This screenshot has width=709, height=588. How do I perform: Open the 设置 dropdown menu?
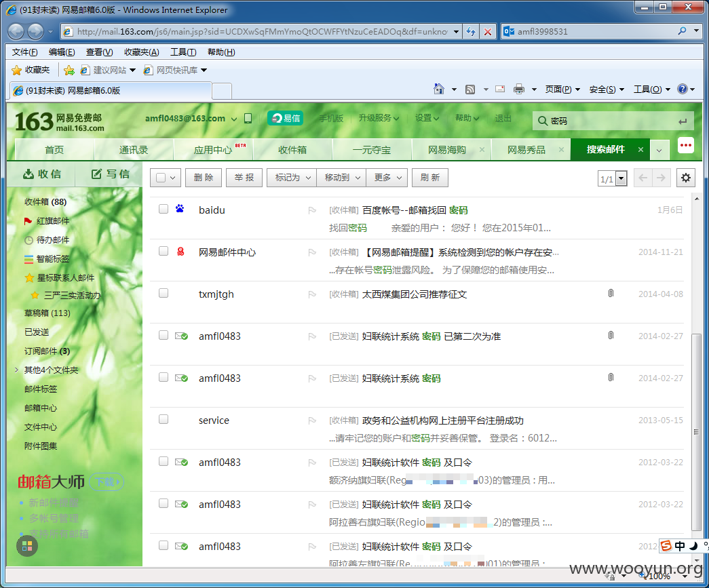coord(427,118)
